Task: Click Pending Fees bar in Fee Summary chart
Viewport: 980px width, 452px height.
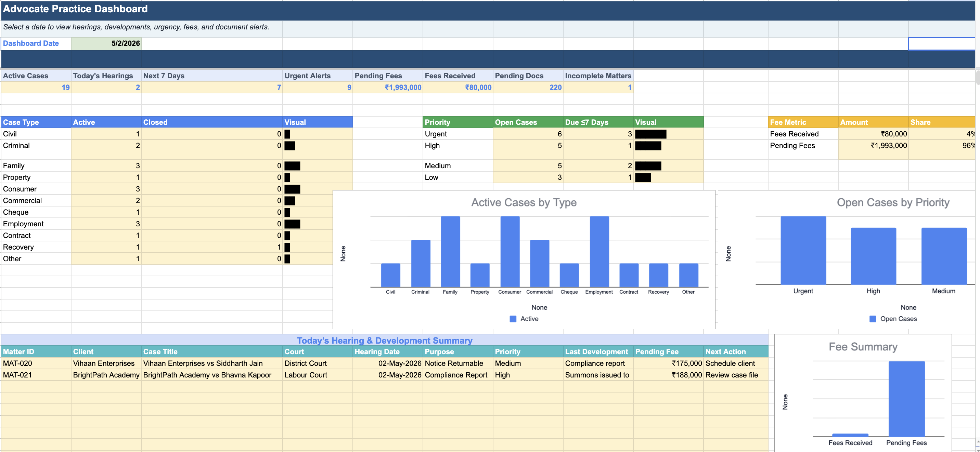Action: 906,399
